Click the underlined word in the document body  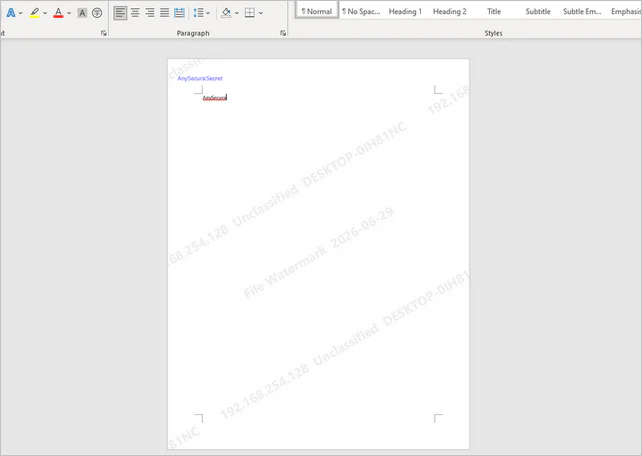[x=214, y=98]
